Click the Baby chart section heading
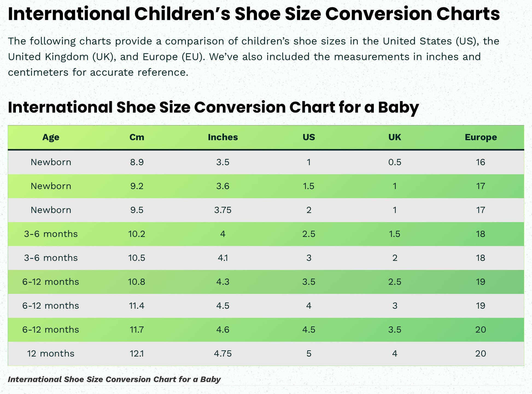Image resolution: width=532 pixels, height=394 pixels. point(213,107)
